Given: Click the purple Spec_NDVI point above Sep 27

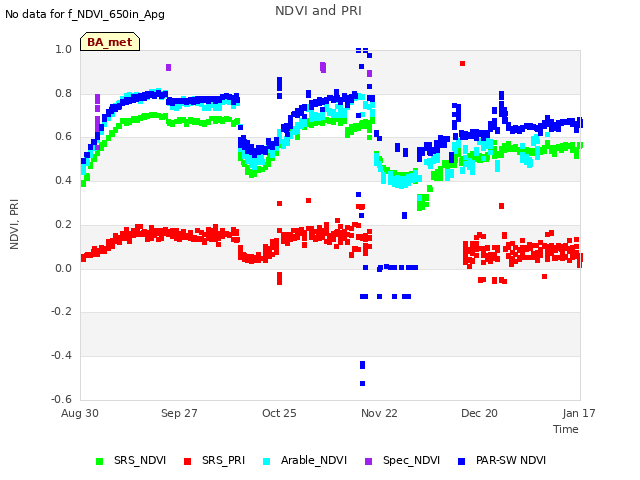Looking at the screenshot, I should [169, 67].
